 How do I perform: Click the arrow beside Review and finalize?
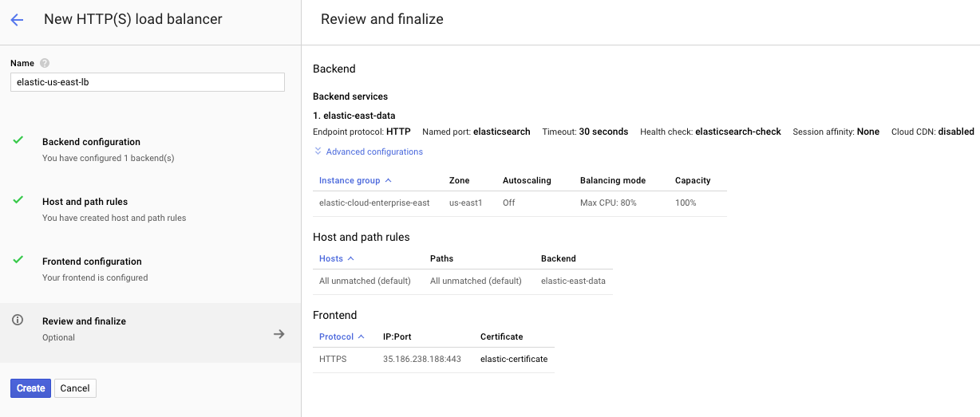coord(279,334)
